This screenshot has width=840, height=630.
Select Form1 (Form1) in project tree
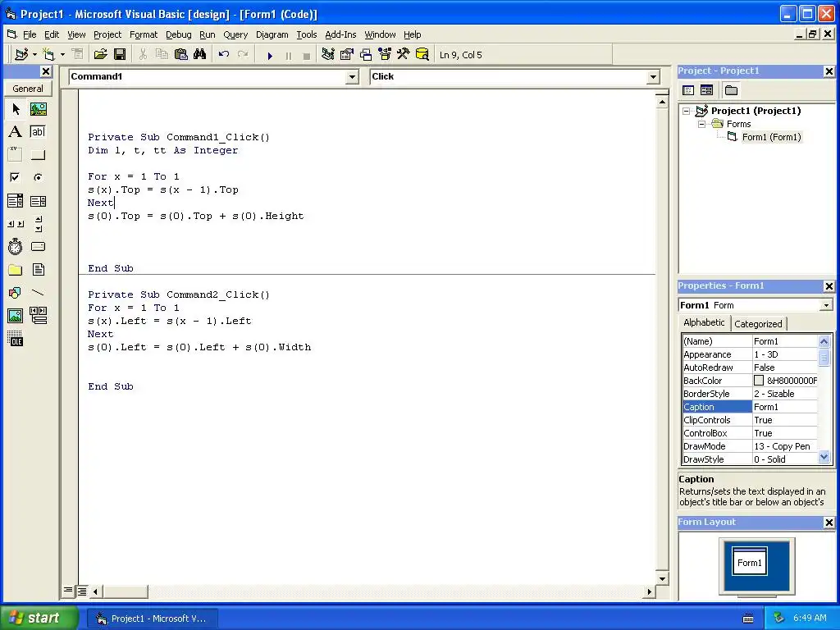(771, 137)
